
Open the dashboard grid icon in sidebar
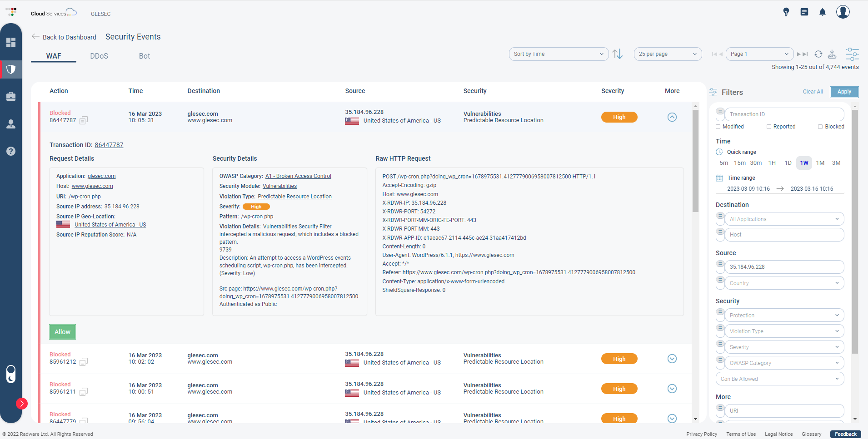pos(11,42)
